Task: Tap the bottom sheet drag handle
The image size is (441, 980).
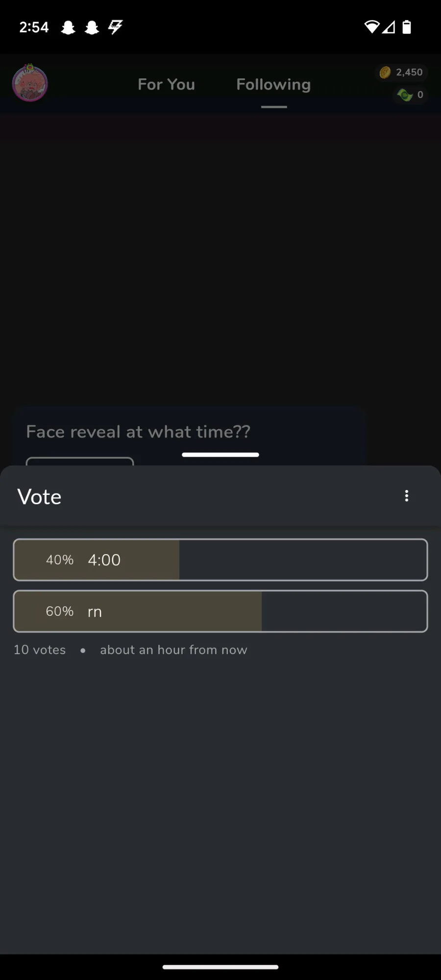Action: click(220, 455)
